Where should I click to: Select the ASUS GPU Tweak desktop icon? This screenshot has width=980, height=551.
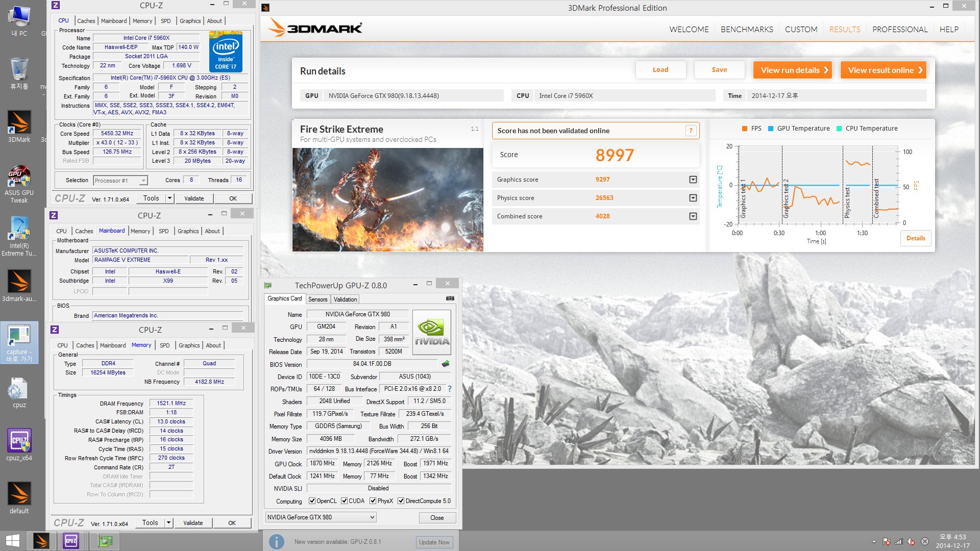point(19,184)
